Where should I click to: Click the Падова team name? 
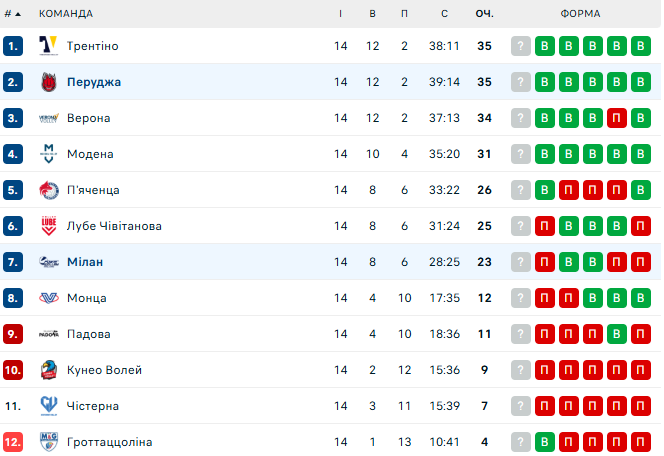[89, 334]
